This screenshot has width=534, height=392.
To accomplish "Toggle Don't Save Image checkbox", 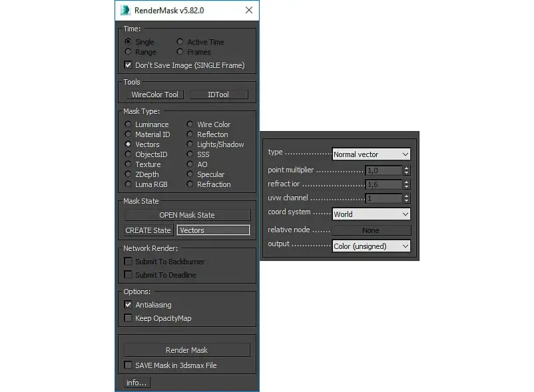I will (x=128, y=65).
